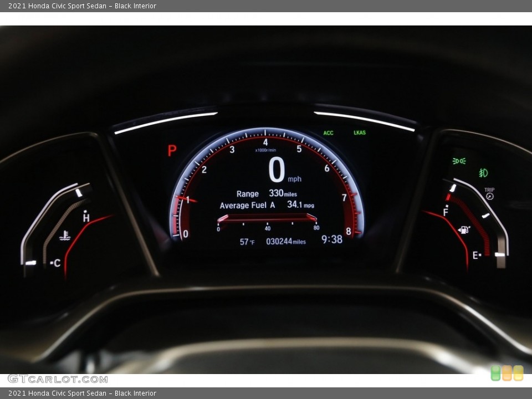
Task: Click tachometer number 5
Action: (299, 149)
